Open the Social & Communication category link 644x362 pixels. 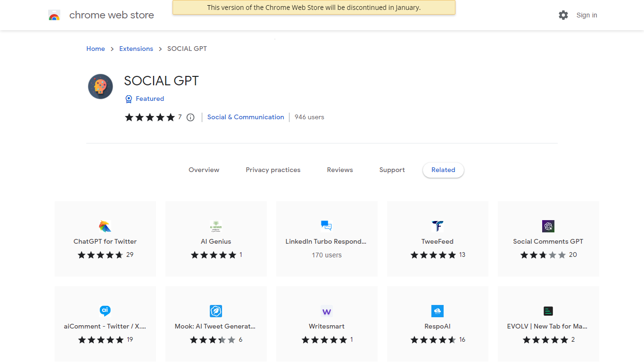tap(246, 117)
